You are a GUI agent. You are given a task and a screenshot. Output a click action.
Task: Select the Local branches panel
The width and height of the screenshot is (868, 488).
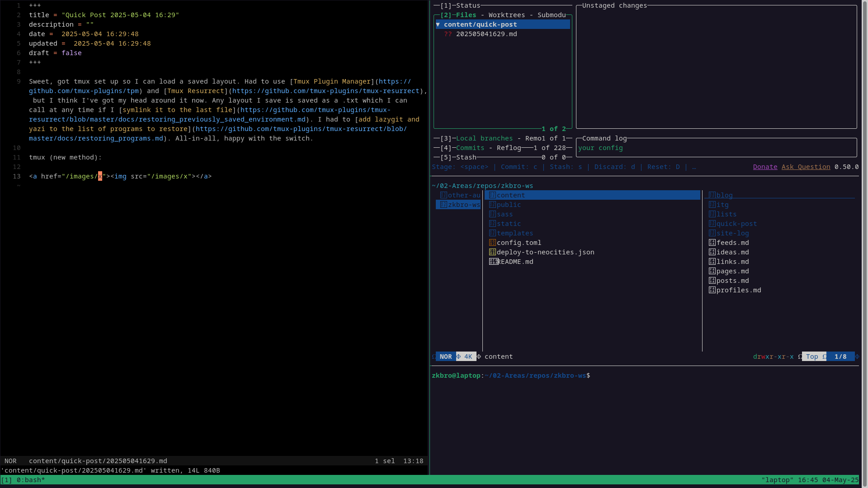tap(484, 138)
